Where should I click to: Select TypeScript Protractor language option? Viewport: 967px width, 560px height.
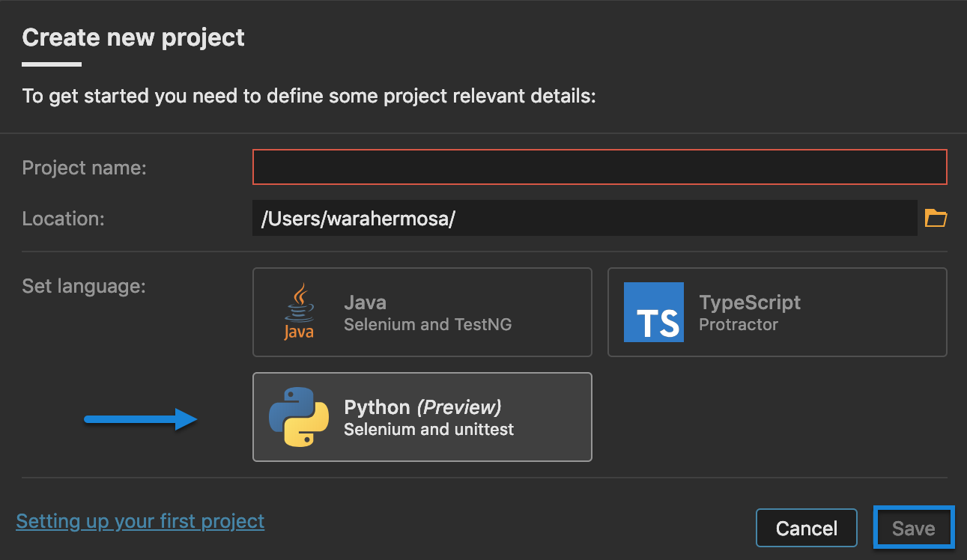777,312
